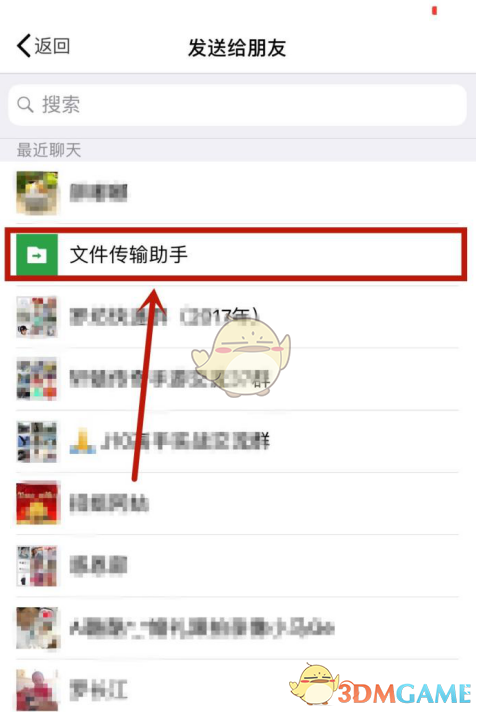The height and width of the screenshot is (712, 482).
Task: Tap the red battery indicator in the status bar
Action: click(434, 10)
